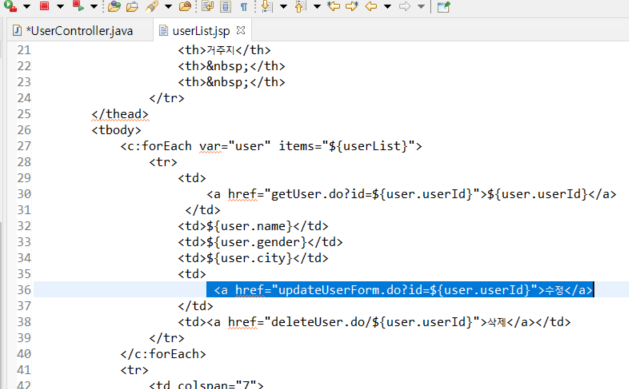
Task: Click ${user.name} text on line 32
Action: click(x=250, y=226)
